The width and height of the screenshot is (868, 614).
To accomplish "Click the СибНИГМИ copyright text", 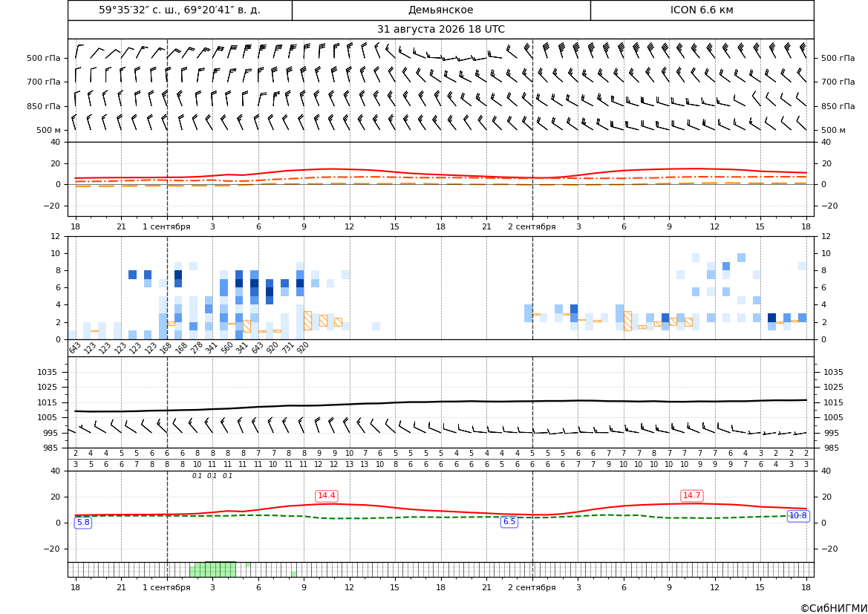I will pyautogui.click(x=834, y=608).
